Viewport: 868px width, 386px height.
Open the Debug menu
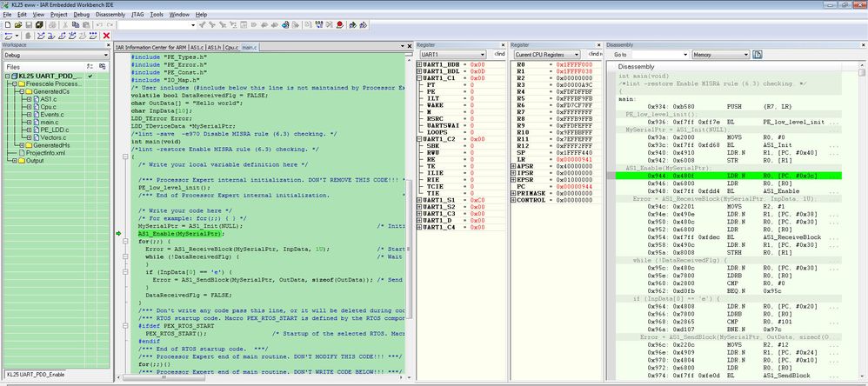pos(82,15)
